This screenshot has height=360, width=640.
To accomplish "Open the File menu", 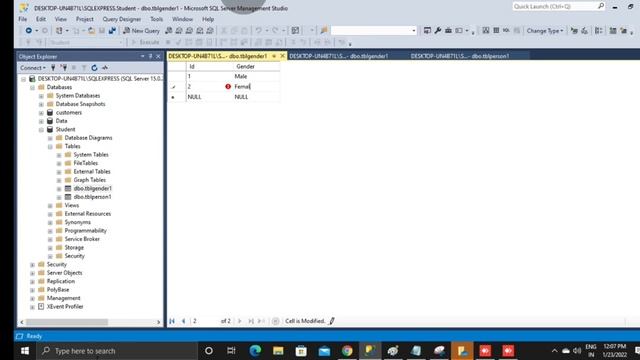I will coord(23,19).
